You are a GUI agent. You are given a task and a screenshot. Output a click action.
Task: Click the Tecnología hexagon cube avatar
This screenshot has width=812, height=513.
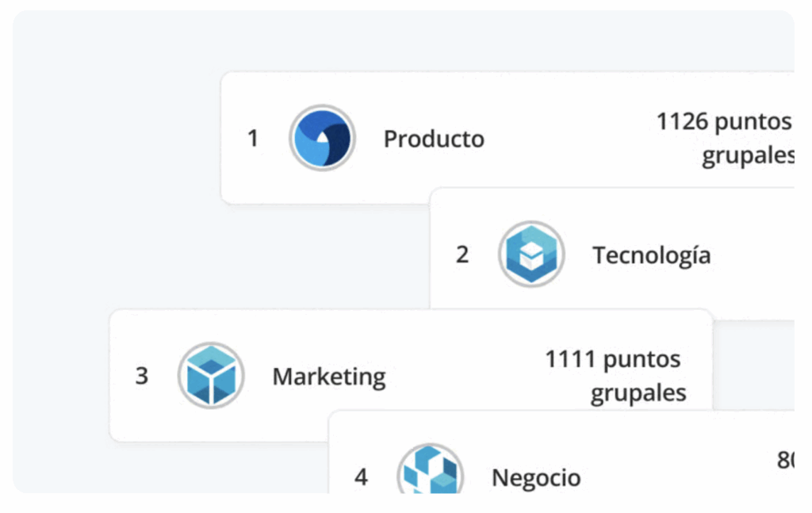pyautogui.click(x=531, y=255)
